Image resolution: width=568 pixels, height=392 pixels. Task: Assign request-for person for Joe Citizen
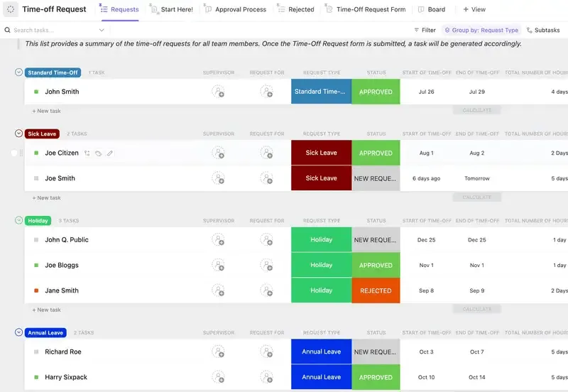point(267,153)
